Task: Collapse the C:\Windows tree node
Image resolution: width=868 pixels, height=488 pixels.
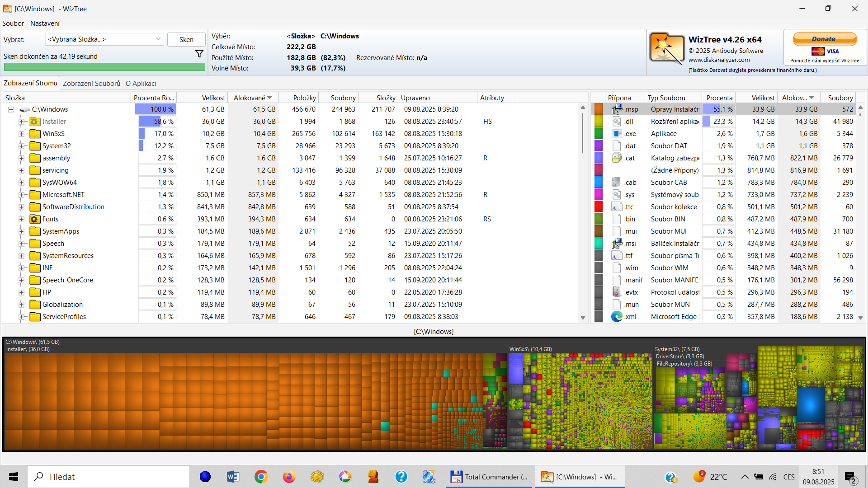Action: pos(11,109)
